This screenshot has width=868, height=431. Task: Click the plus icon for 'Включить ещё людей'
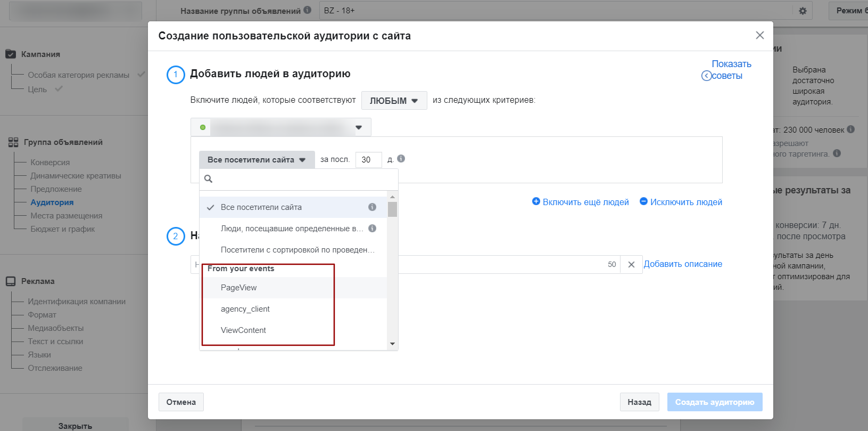click(536, 201)
